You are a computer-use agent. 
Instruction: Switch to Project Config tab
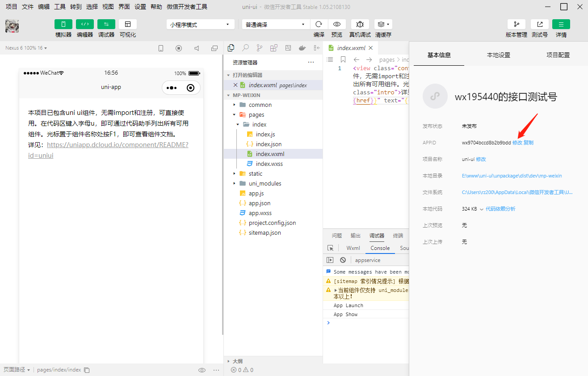(558, 55)
